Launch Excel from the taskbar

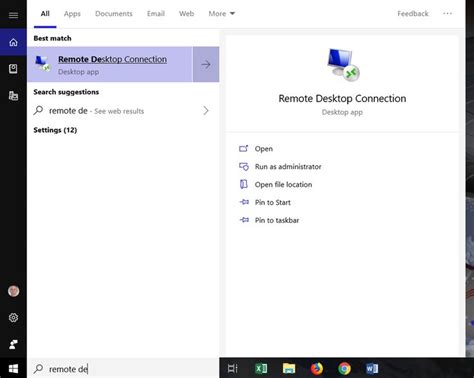click(x=261, y=368)
